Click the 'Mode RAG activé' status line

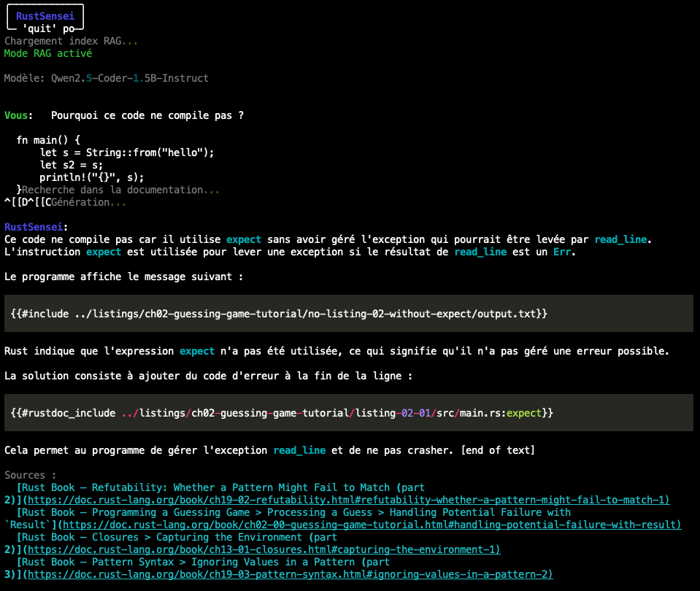click(48, 53)
